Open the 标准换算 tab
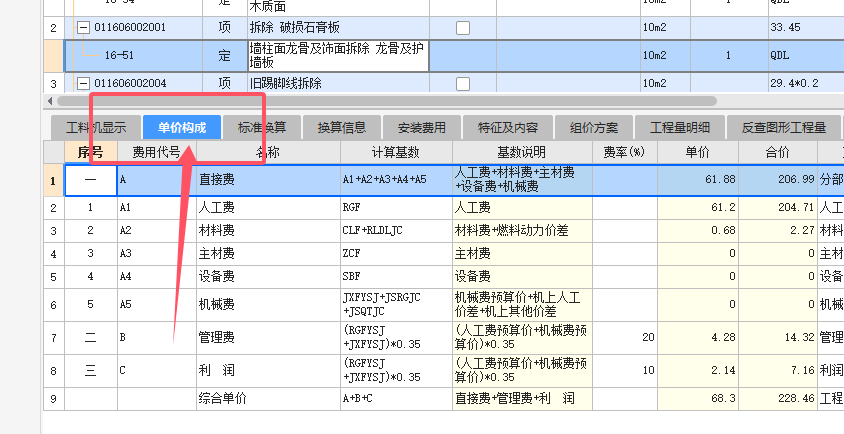844x434 pixels. click(x=262, y=128)
